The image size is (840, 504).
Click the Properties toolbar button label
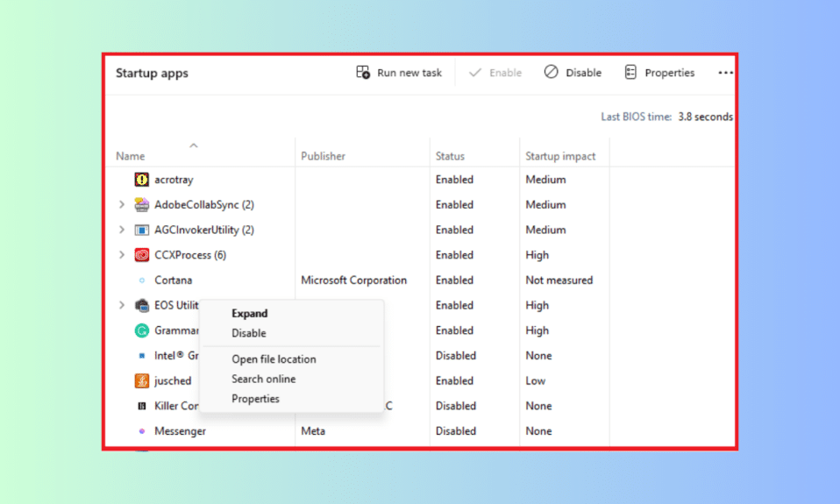670,73
